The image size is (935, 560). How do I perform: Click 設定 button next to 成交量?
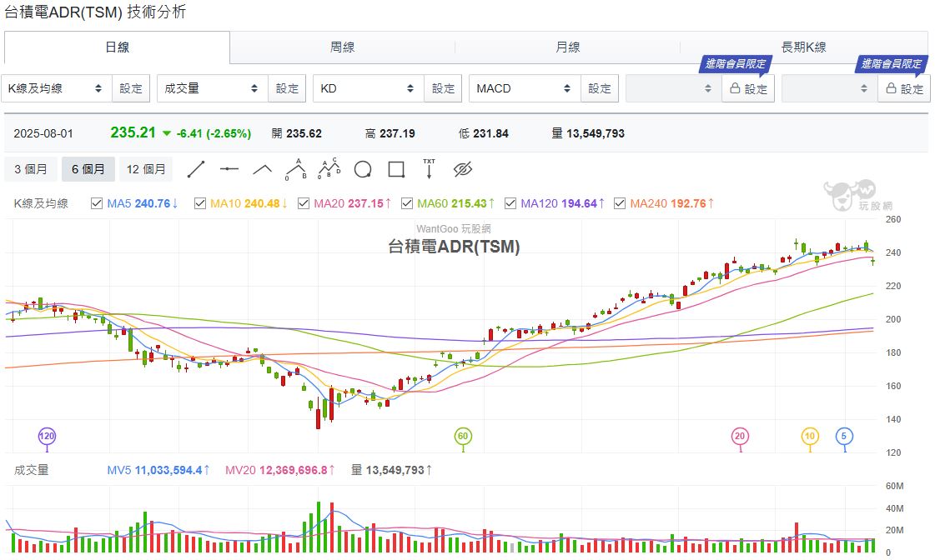pos(287,88)
